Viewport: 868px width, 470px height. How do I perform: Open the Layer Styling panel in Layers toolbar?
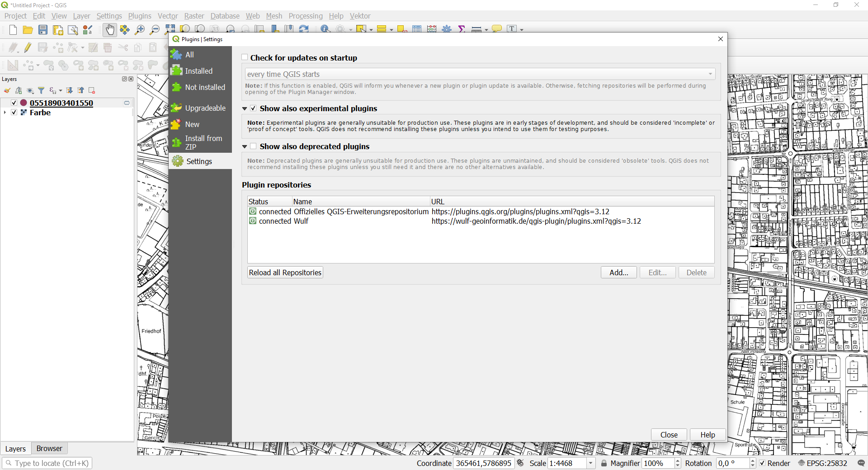click(x=7, y=90)
